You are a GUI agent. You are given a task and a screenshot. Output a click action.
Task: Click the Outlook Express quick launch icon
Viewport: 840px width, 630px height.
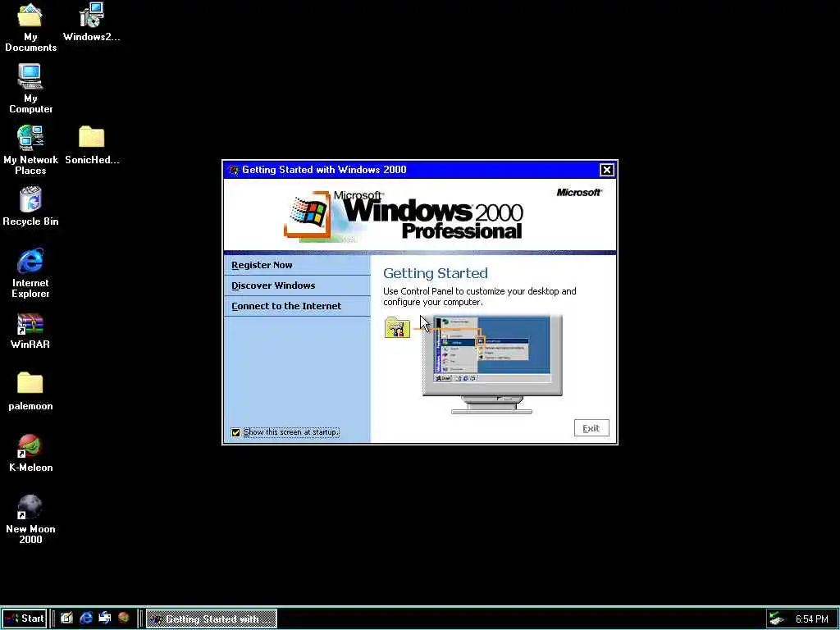(104, 619)
